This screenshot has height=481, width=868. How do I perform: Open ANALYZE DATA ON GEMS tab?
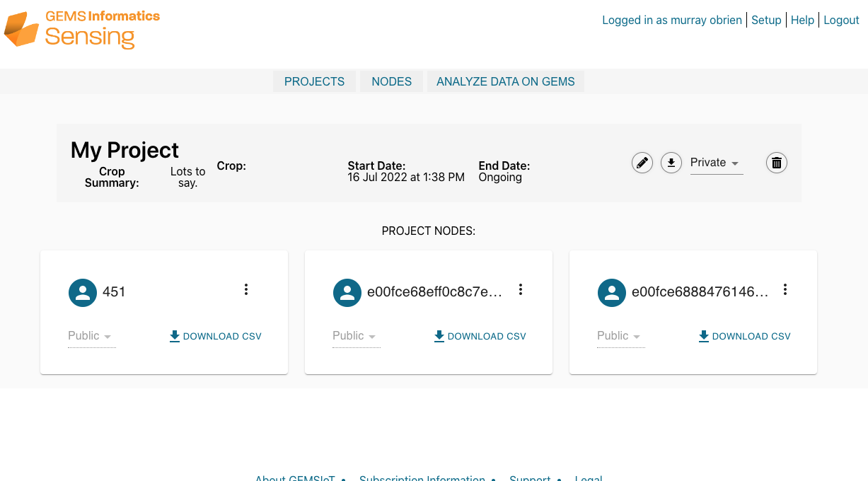coord(505,81)
